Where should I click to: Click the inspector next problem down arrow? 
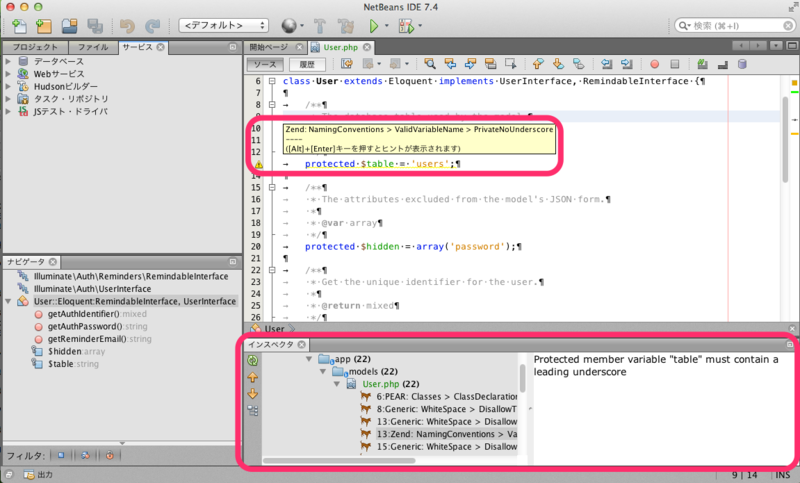(x=253, y=394)
